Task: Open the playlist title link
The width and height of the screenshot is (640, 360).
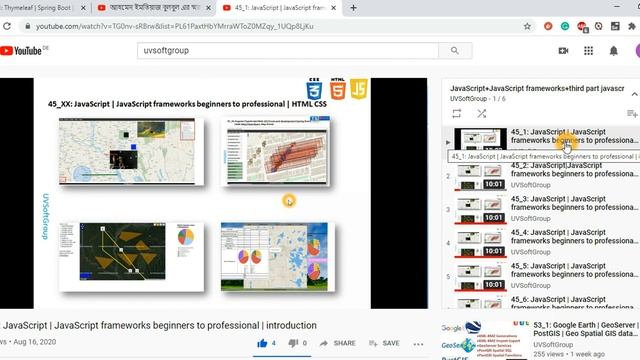Action: point(537,88)
